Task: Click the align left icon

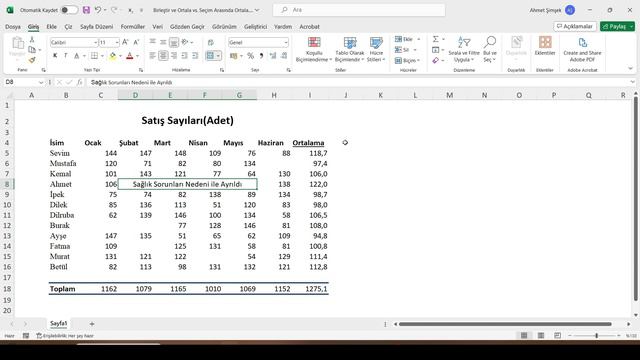Action: pos(152,56)
